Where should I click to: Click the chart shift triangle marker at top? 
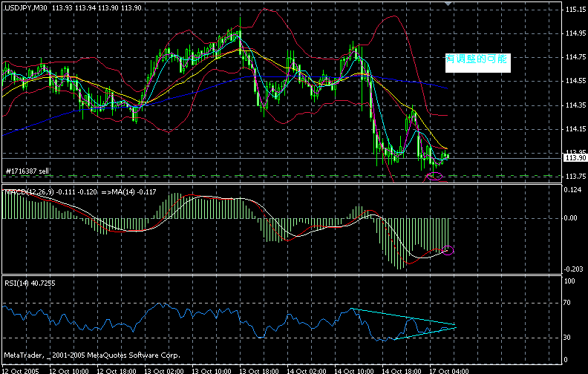(x=448, y=4)
